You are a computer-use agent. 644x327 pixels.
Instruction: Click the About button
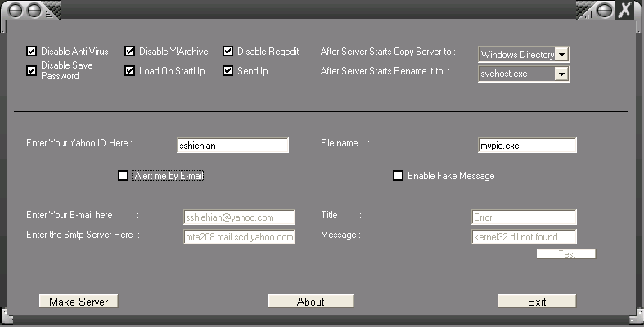310,302
